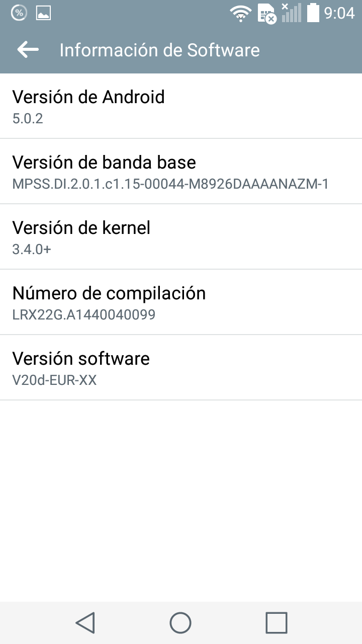Tap the LRX22G.A1440040099 build number text
Screen dimensions: 362x644
(84, 314)
